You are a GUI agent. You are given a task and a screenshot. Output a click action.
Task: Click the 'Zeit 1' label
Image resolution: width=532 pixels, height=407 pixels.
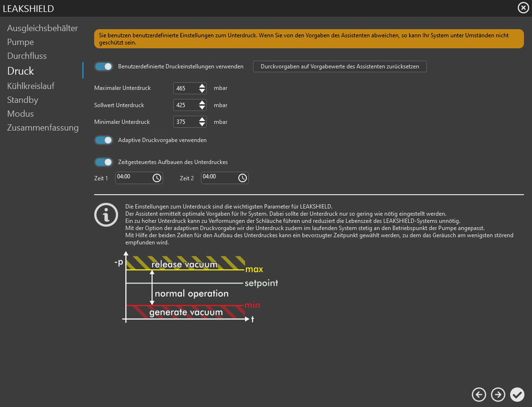(101, 178)
